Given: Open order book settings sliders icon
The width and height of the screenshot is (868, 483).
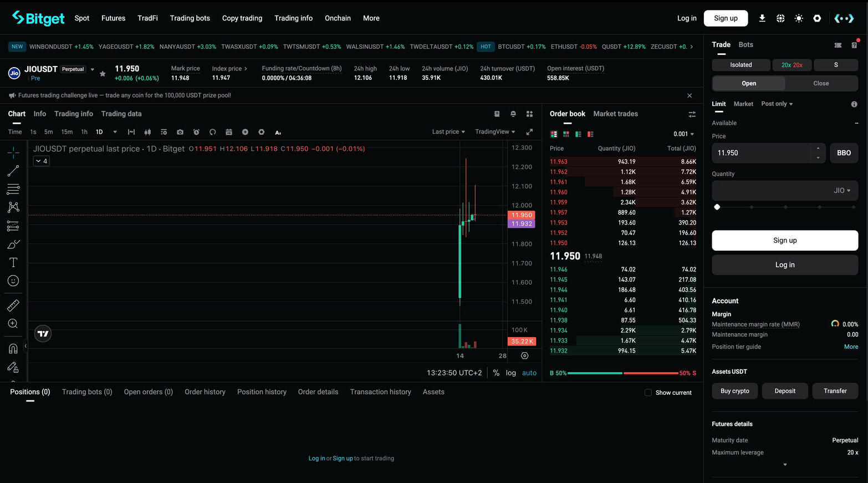Looking at the screenshot, I should [x=692, y=114].
